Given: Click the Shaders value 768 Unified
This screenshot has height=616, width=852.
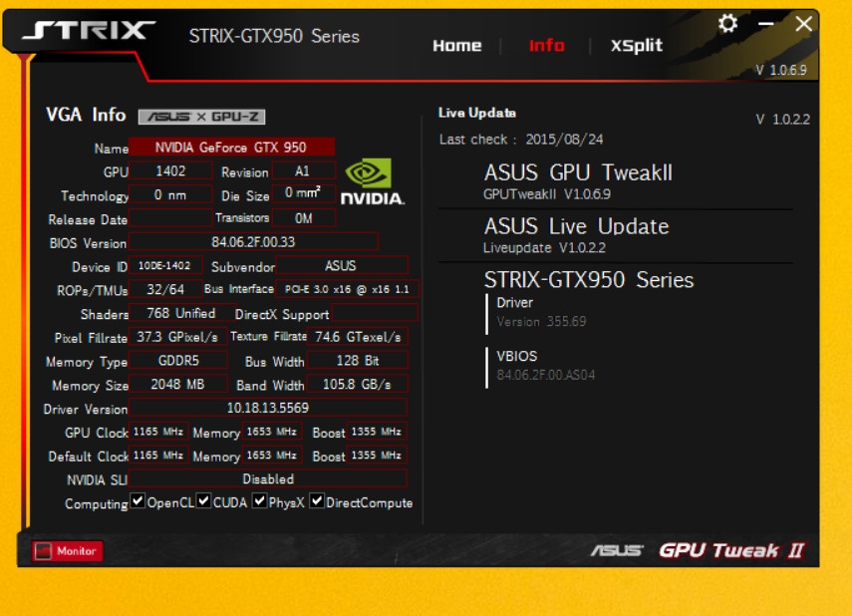Looking at the screenshot, I should 181,313.
